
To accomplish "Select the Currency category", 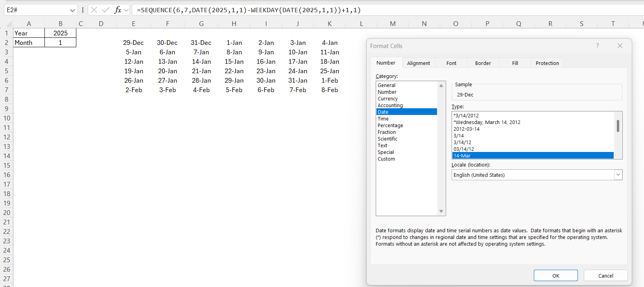I will pos(406,98).
